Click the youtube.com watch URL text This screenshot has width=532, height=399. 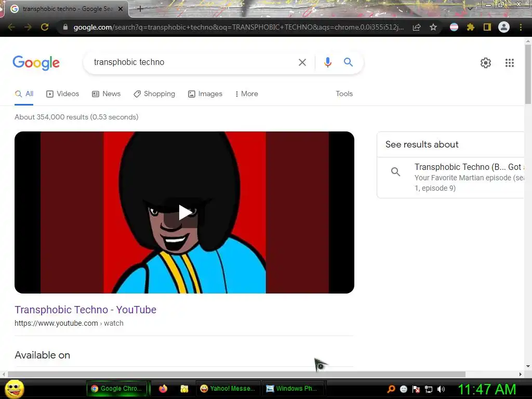[x=69, y=323]
